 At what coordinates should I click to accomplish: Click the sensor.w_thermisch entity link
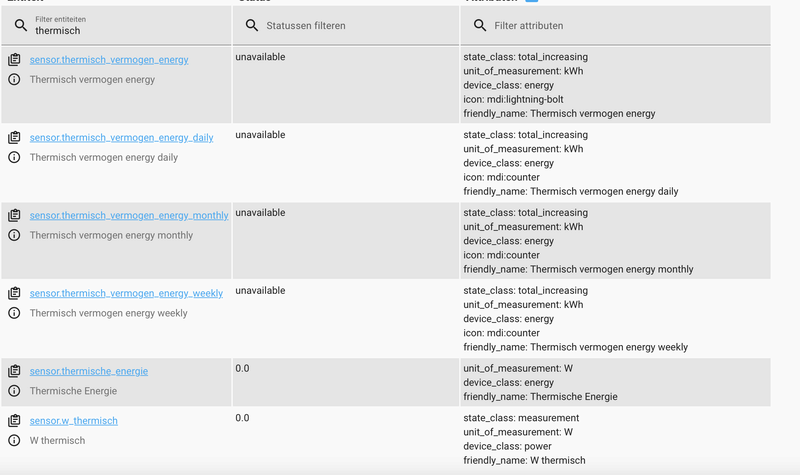click(x=74, y=421)
